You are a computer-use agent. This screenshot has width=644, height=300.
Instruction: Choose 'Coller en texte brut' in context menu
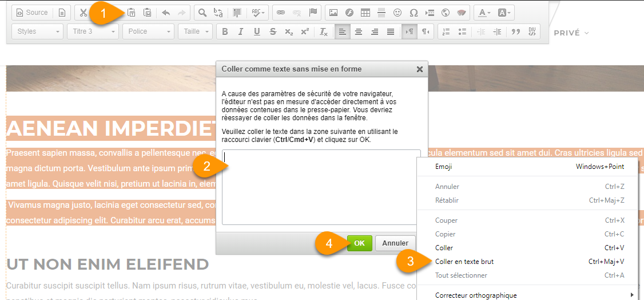(464, 262)
